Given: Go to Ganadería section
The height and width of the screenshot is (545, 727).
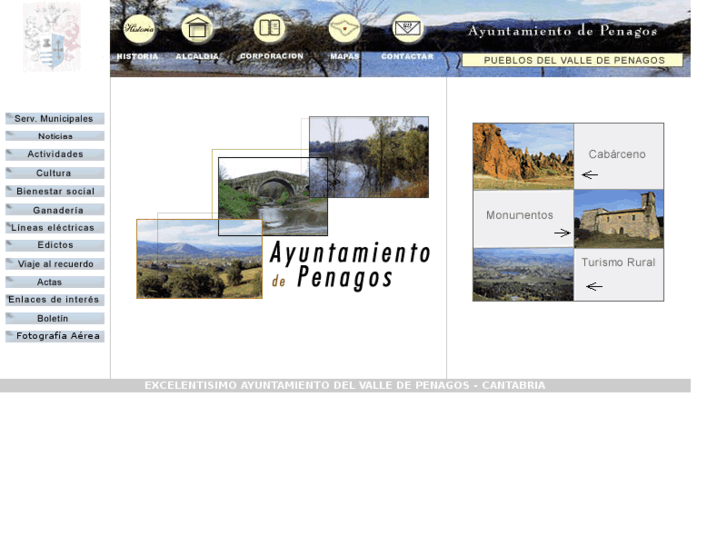Looking at the screenshot, I should tap(55, 210).
